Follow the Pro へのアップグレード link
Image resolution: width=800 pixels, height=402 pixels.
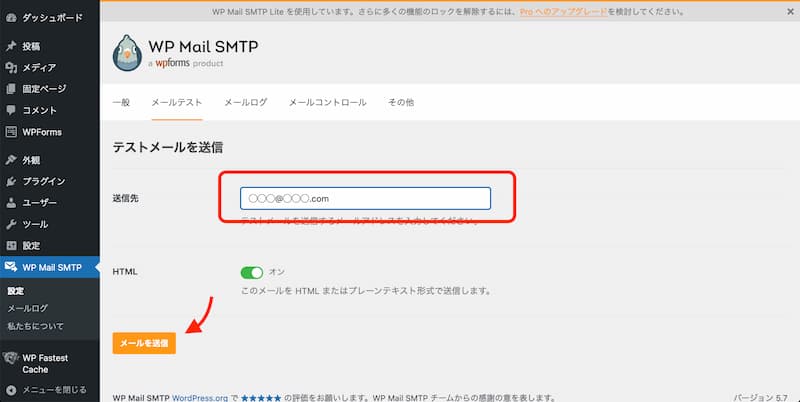click(x=564, y=11)
